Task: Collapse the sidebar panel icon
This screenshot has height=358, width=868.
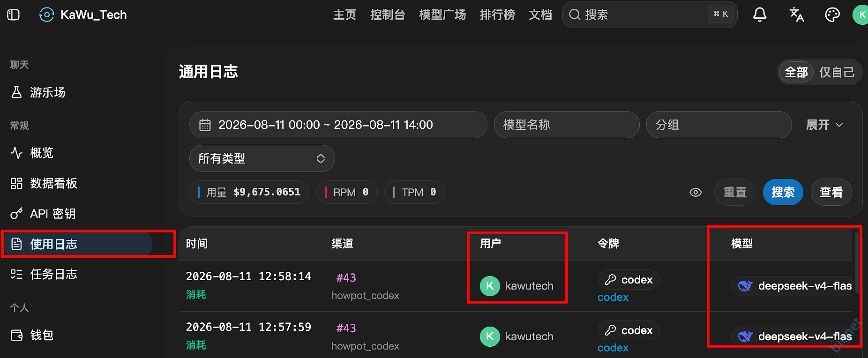Action: click(14, 15)
